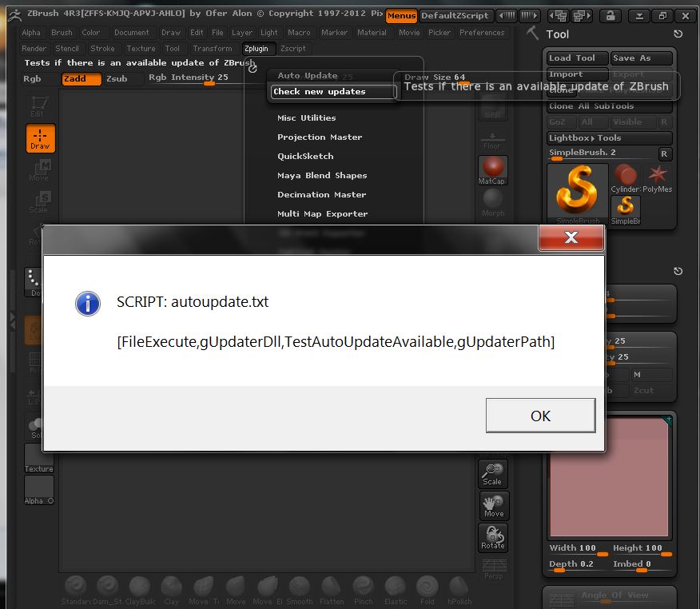The height and width of the screenshot is (609, 700).
Task: Click the Load Tool button
Action: point(577,58)
